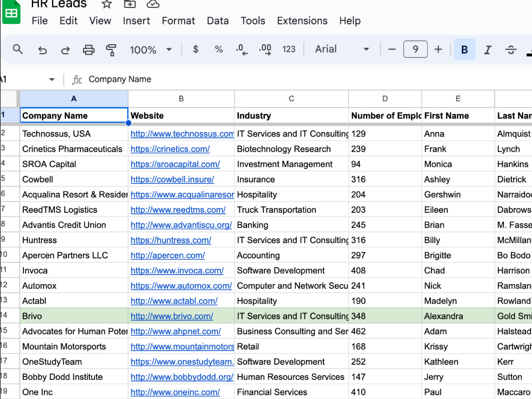Click the Move to folder icon
Screen dimensions: 532x399
point(130,4)
